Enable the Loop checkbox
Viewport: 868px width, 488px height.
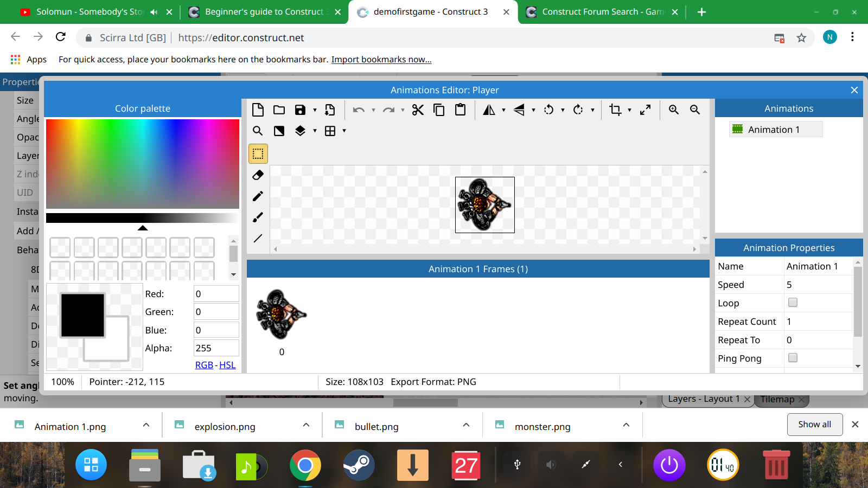(793, 303)
